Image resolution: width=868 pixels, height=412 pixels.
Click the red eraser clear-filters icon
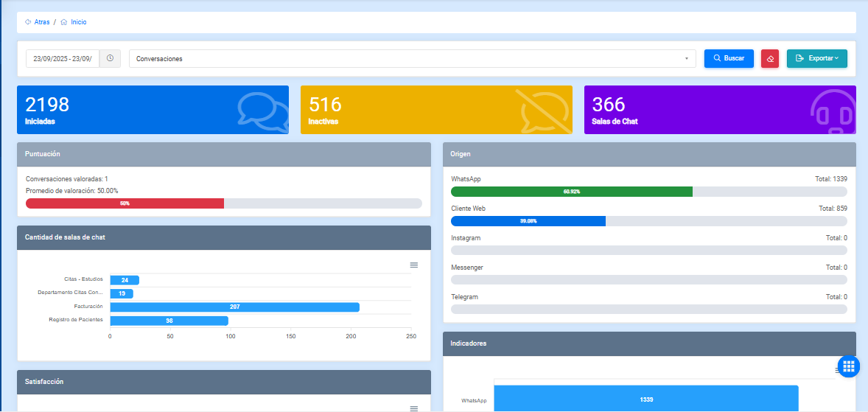point(770,58)
